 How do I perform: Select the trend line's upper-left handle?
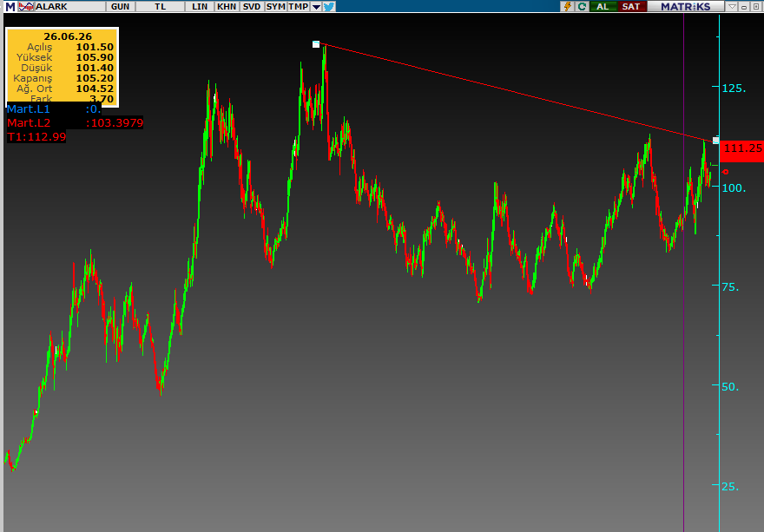(316, 44)
